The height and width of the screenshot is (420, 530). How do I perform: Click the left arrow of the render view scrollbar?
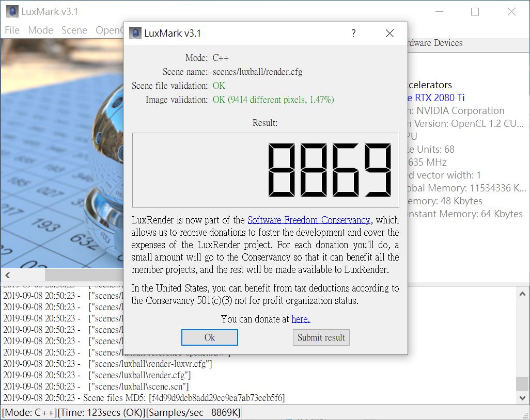7,275
